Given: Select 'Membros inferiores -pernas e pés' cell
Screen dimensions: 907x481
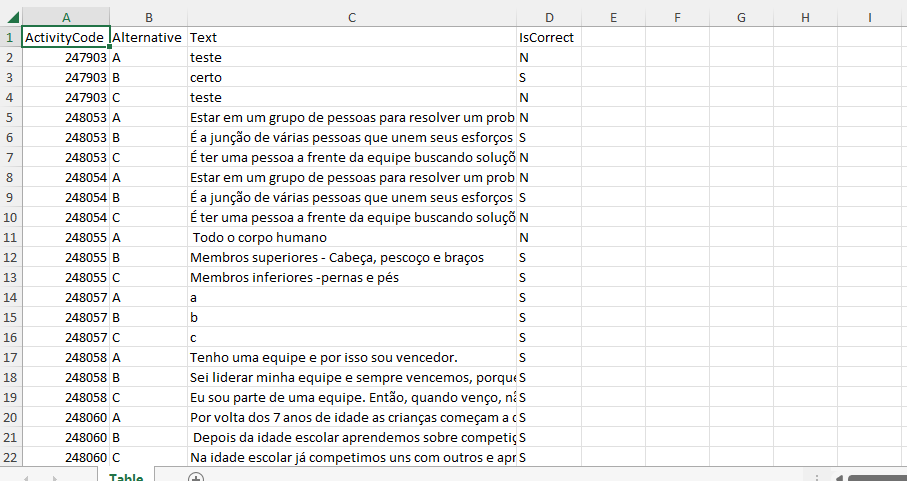Looking at the screenshot, I should pos(352,278).
